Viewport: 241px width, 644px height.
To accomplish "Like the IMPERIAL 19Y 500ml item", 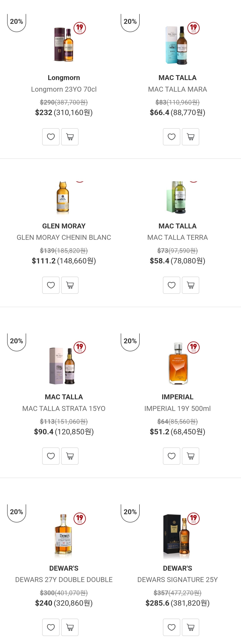I will coord(172,456).
